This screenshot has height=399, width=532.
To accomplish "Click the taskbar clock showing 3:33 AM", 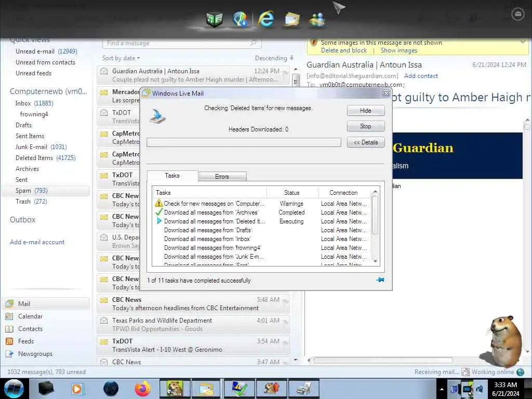I will coord(506,389).
